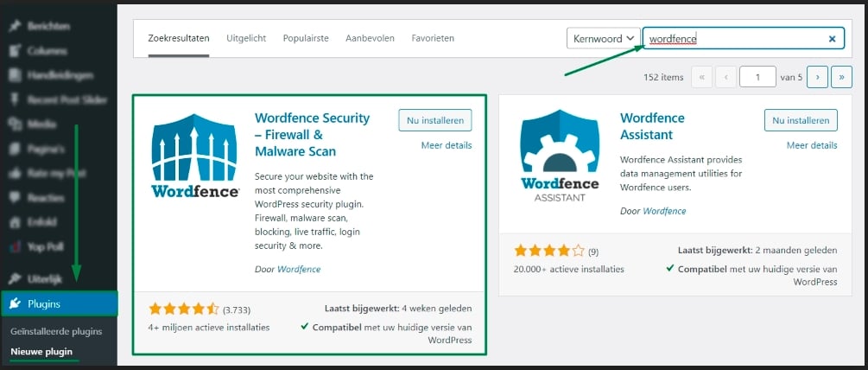
Task: Install Wordfence Security with Nu installeren
Action: coord(435,120)
